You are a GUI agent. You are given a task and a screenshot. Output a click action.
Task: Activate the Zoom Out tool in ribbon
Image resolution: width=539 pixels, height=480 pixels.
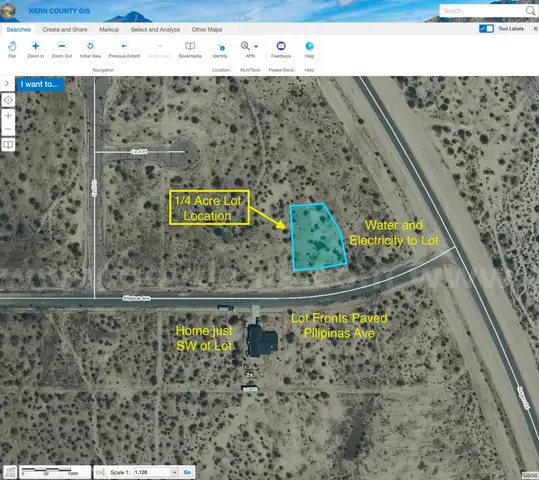click(x=62, y=50)
